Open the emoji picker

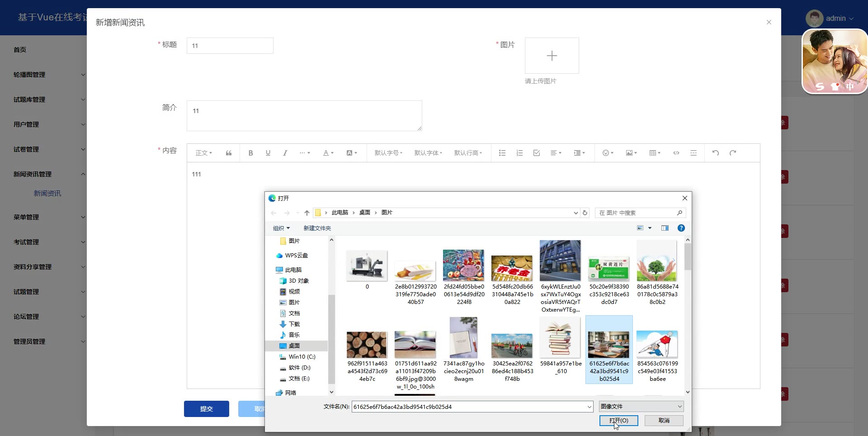pyautogui.click(x=608, y=153)
